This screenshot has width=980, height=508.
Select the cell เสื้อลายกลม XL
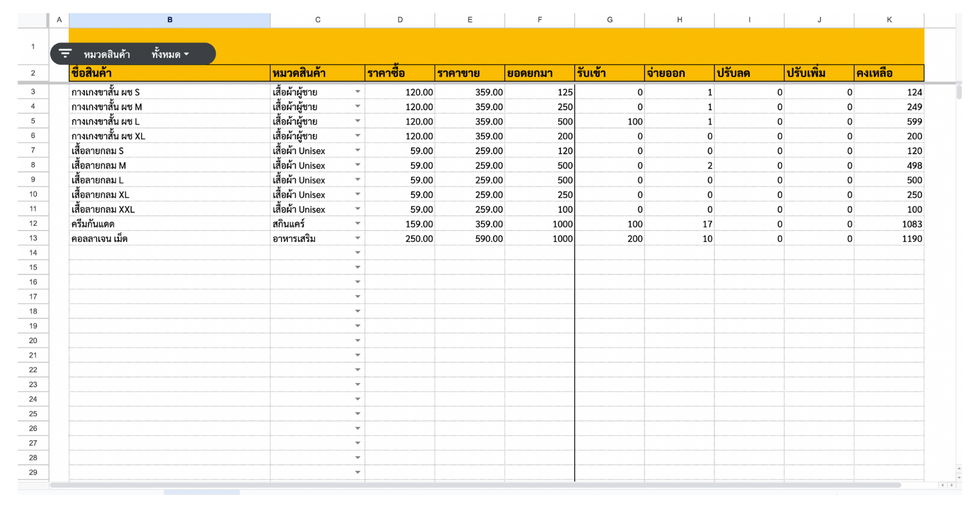click(x=170, y=194)
